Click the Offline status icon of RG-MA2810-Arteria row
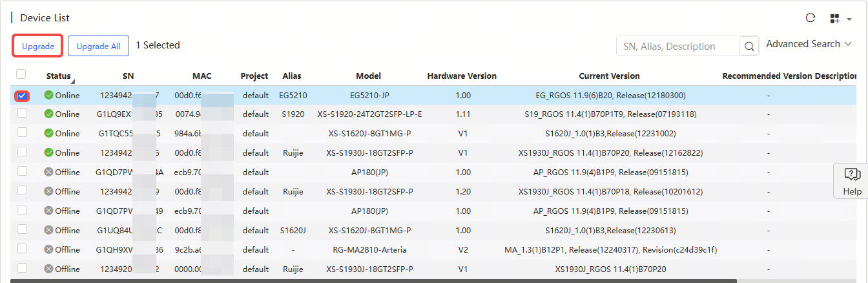Viewport: 868px width, 283px height. tap(48, 249)
